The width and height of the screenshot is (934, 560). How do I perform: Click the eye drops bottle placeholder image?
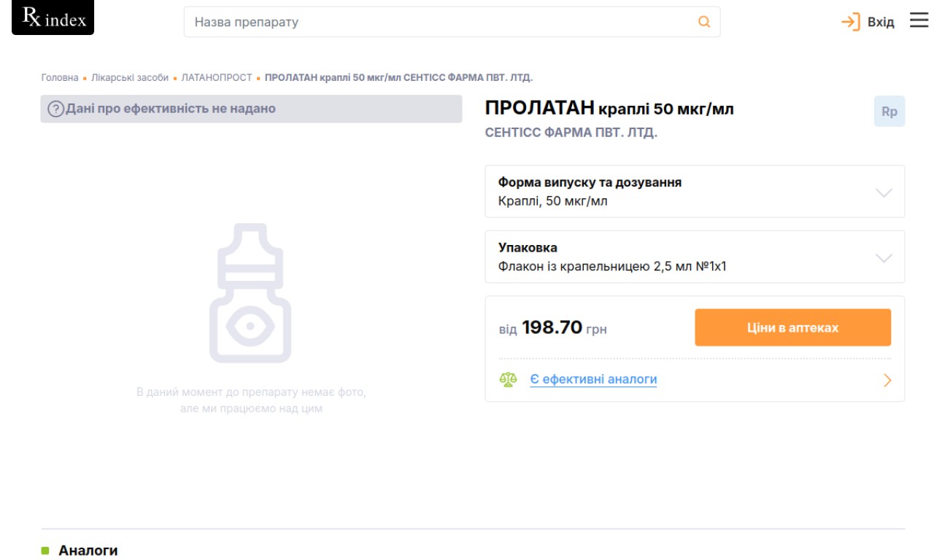(x=250, y=293)
